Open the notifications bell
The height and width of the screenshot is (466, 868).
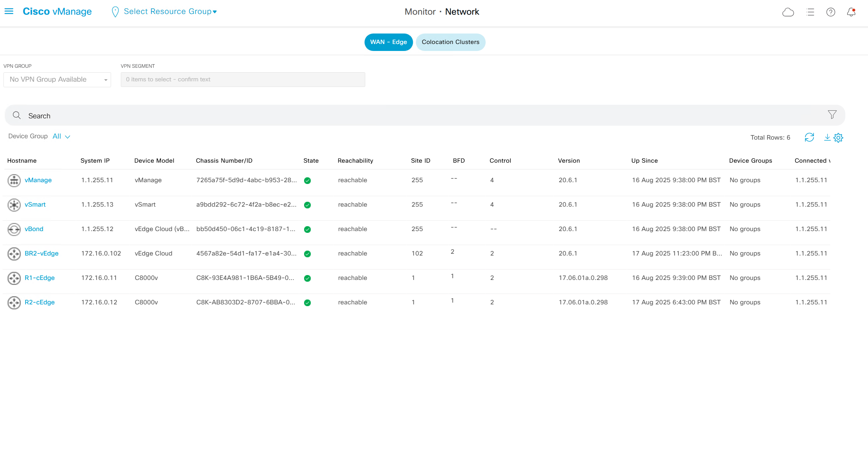[851, 12]
